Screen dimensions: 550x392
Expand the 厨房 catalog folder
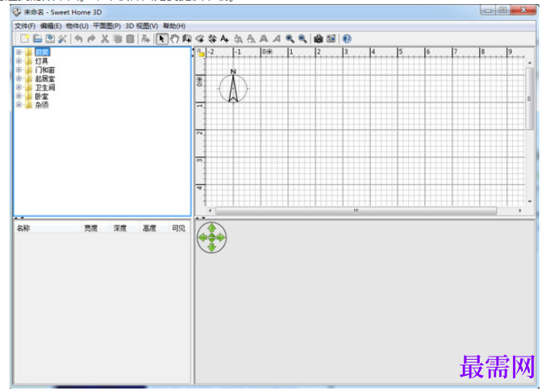pos(19,52)
